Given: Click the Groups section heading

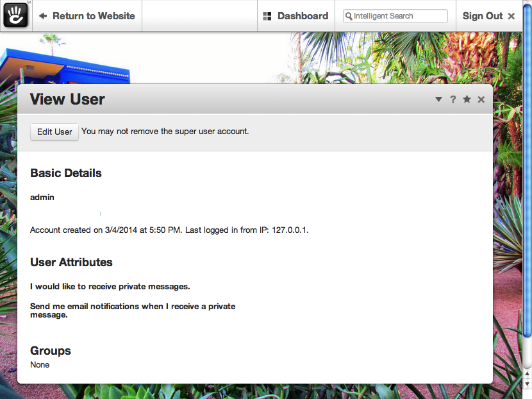Looking at the screenshot, I should click(51, 350).
